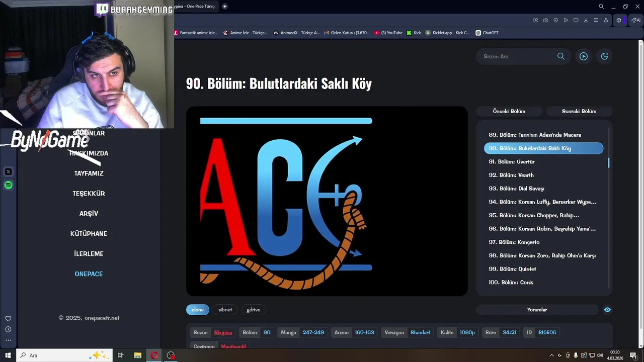Select the clone video source
644x362 pixels.
coord(198,310)
